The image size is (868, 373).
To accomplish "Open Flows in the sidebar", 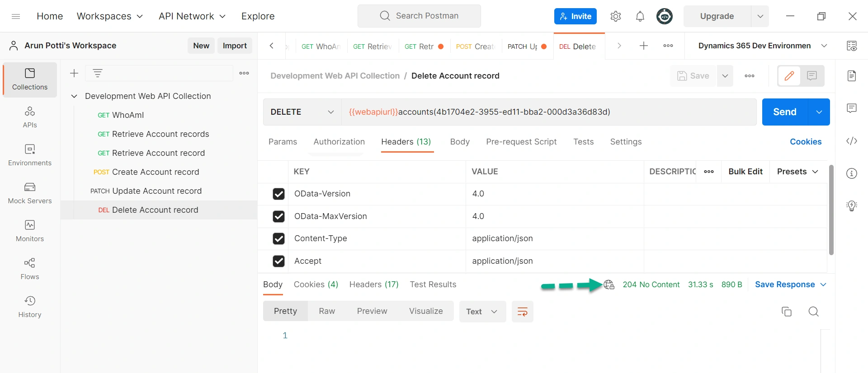I will coord(30,269).
